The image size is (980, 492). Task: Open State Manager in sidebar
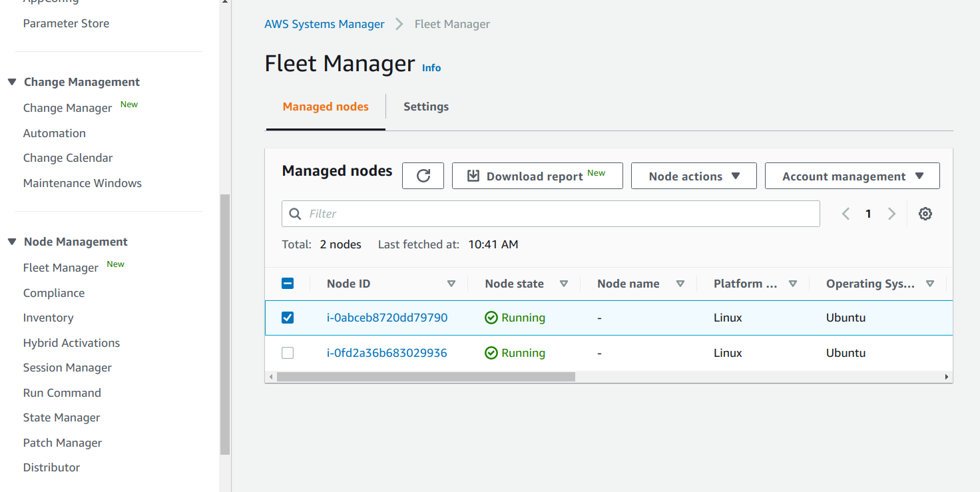pos(61,417)
